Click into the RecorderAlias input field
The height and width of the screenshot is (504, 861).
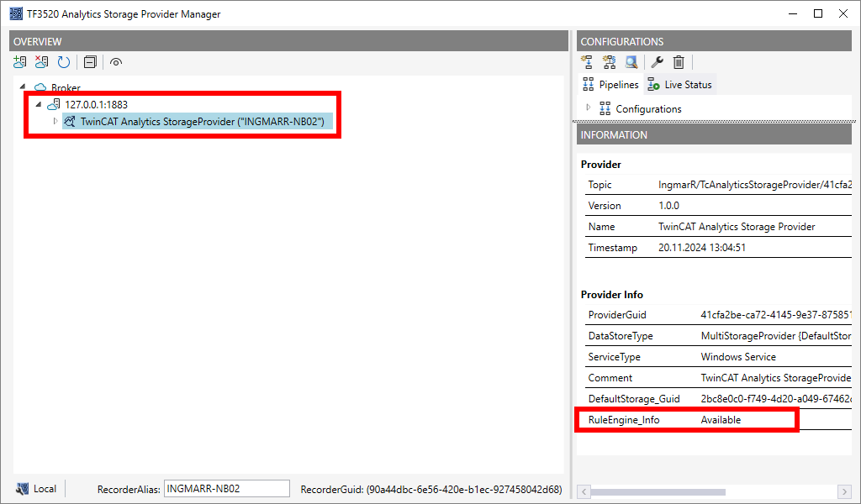click(227, 489)
